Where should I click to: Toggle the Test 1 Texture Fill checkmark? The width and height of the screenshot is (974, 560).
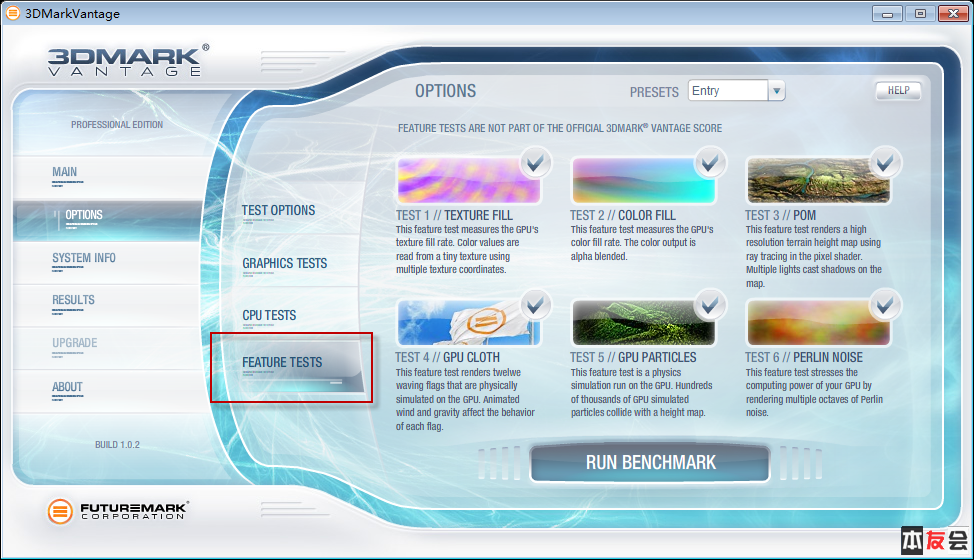pos(535,163)
